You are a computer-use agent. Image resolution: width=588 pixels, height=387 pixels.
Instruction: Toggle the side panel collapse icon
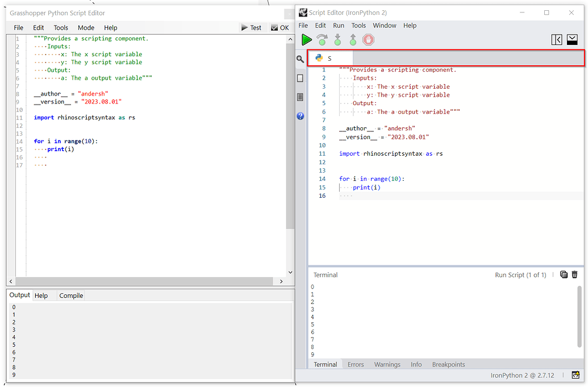[x=557, y=39]
